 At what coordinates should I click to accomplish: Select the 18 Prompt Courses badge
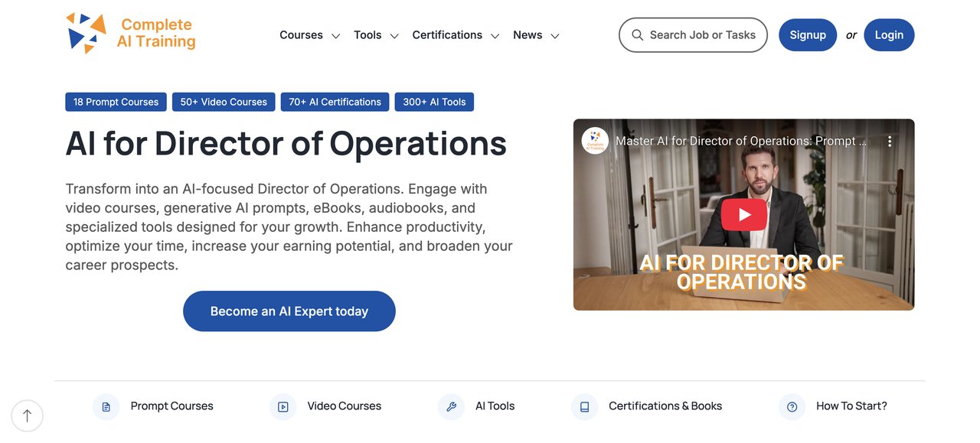[116, 102]
